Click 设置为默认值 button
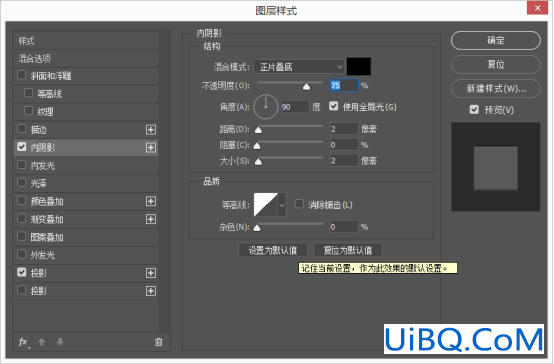Screen dimensions: 554x364 click(x=273, y=250)
